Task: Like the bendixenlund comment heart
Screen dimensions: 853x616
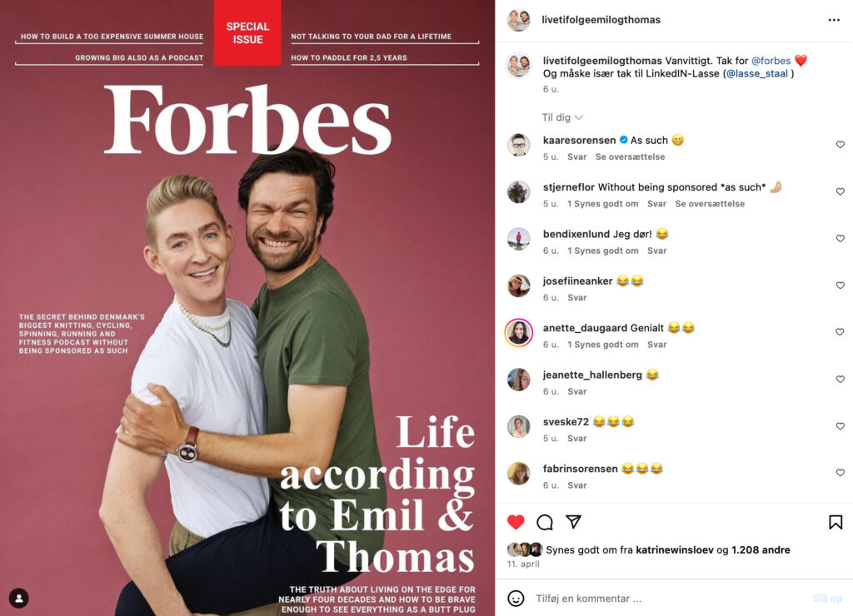Action: pyautogui.click(x=840, y=238)
